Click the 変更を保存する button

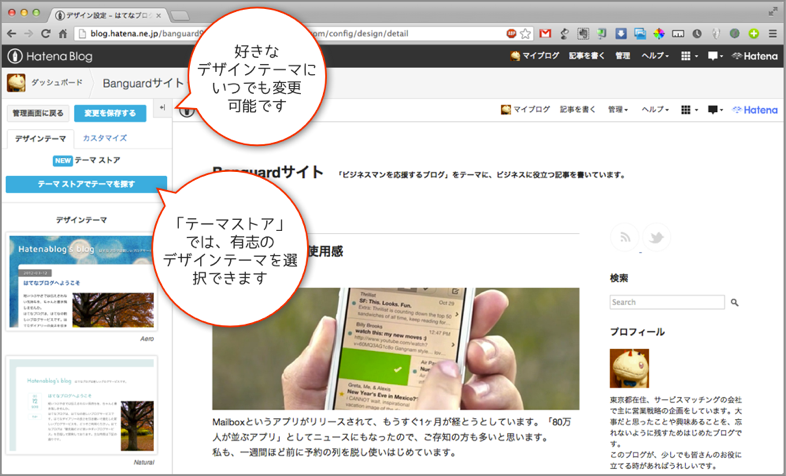(110, 113)
